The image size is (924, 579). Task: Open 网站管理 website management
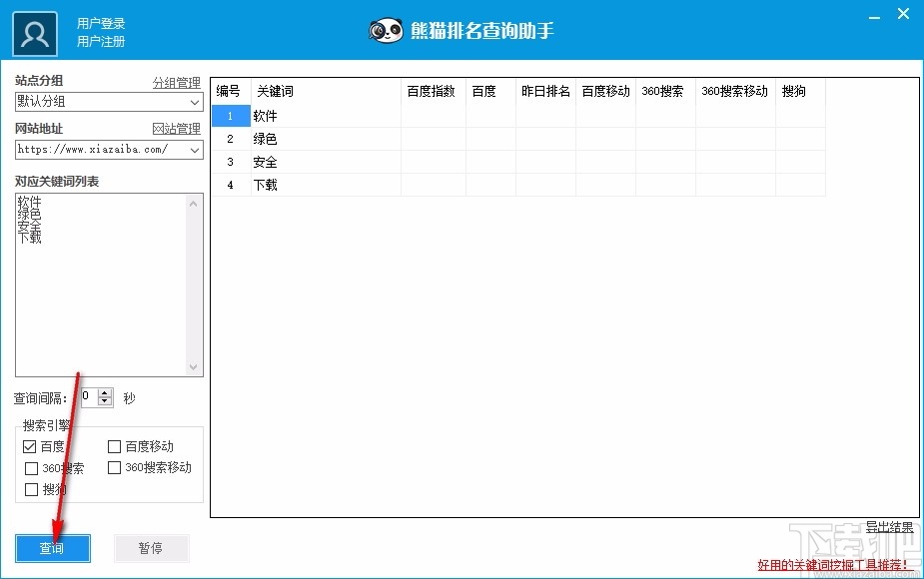click(176, 129)
